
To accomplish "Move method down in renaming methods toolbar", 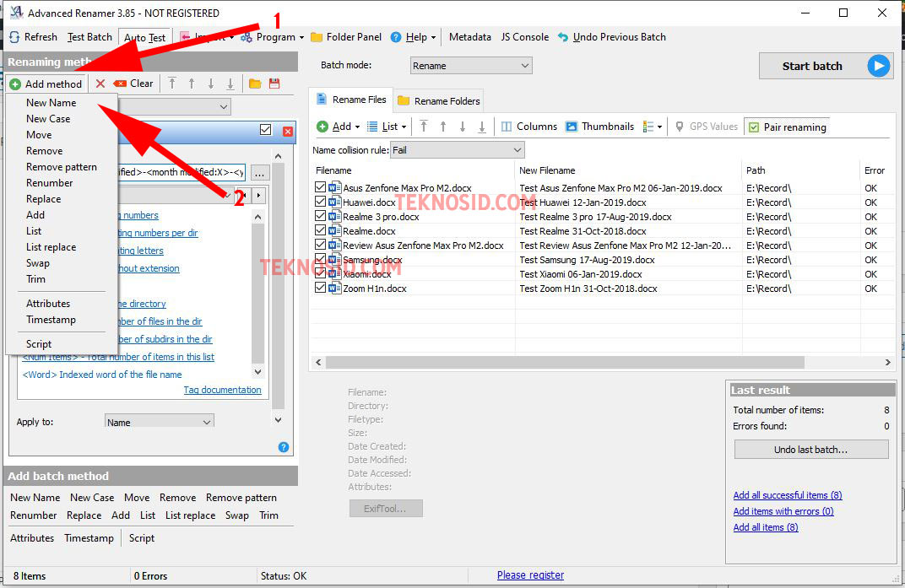I will point(211,84).
